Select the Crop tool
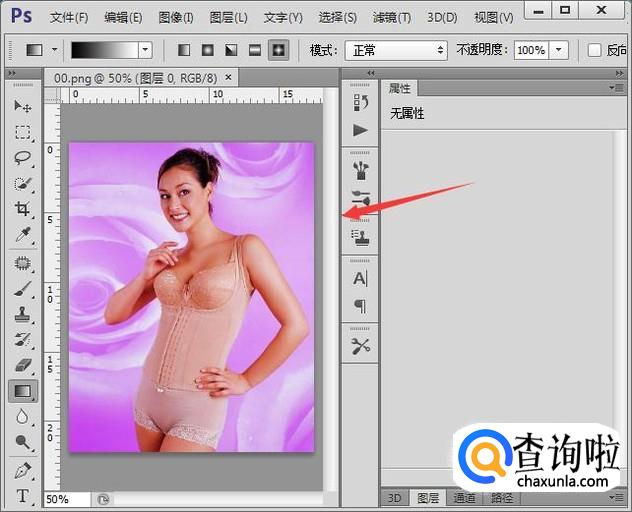This screenshot has height=512, width=632. 22,210
